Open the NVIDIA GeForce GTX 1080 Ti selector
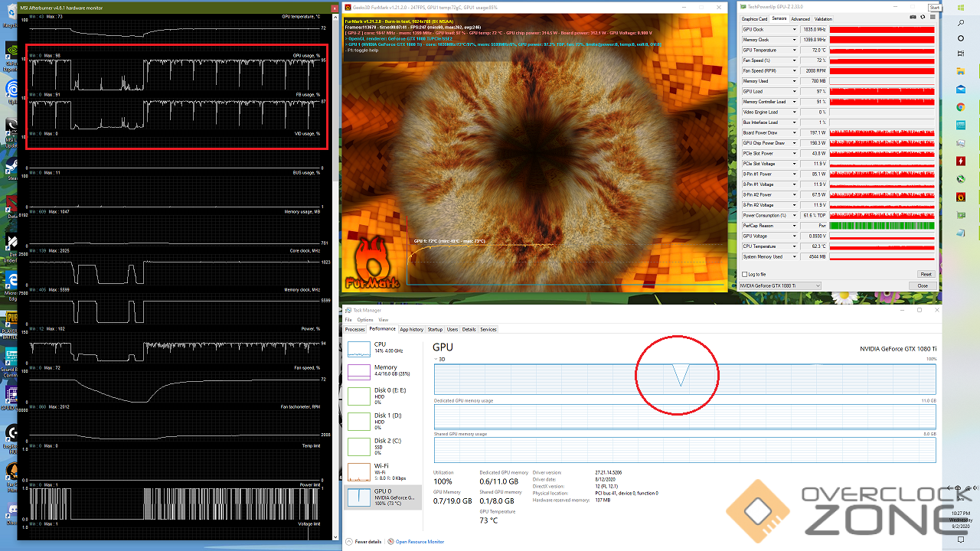980x551 pixels. [x=779, y=285]
